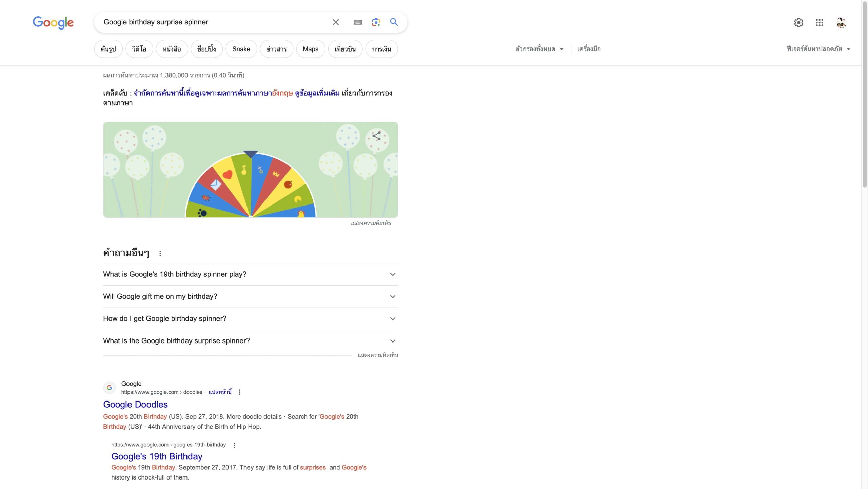This screenshot has height=489, width=868.
Task: Click the เครื่องมือ tools button
Action: point(589,49)
